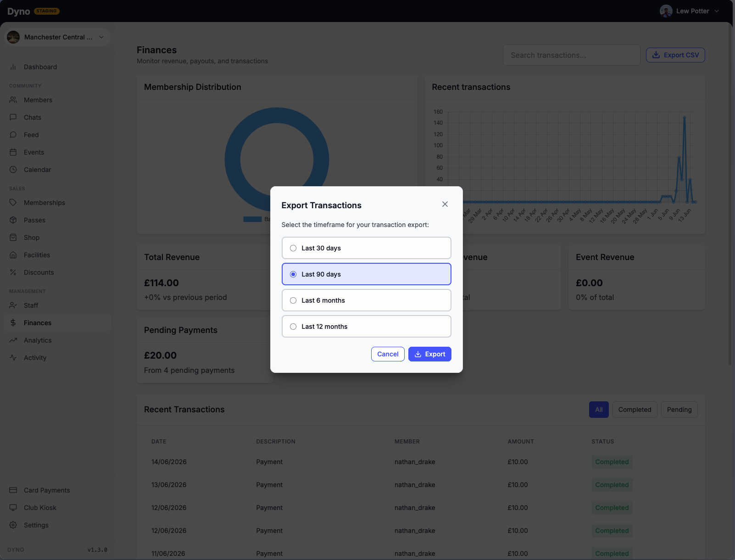Image resolution: width=735 pixels, height=560 pixels.
Task: Click the Members people icon
Action: (13, 100)
